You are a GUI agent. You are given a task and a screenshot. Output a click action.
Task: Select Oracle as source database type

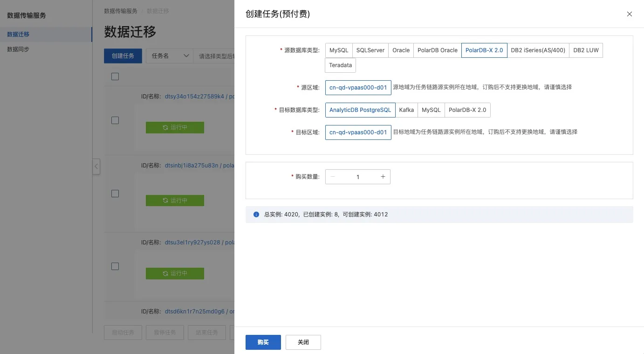click(401, 50)
